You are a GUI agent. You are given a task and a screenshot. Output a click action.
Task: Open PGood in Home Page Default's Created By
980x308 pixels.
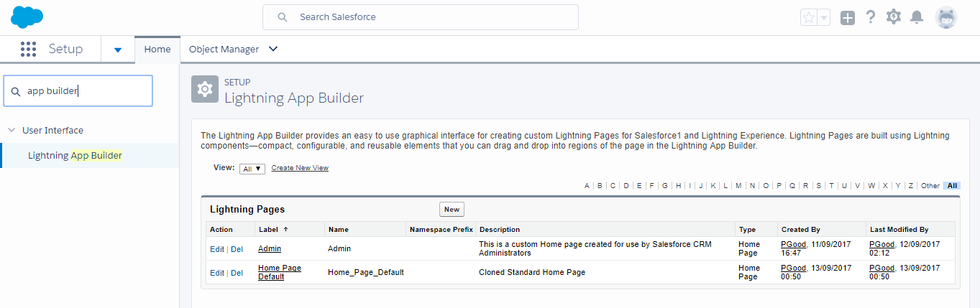click(793, 268)
